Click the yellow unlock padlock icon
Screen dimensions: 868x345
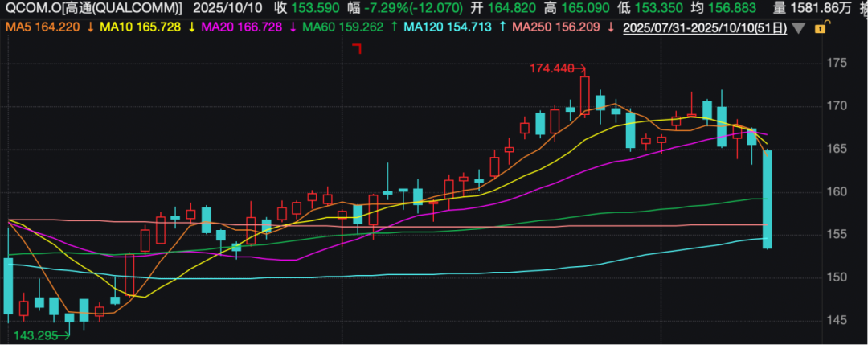point(820,28)
